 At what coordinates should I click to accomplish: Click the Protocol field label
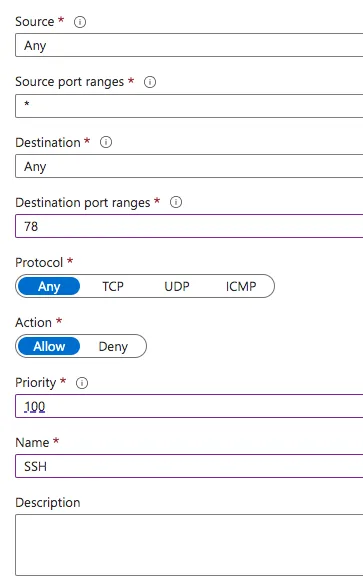[39, 263]
